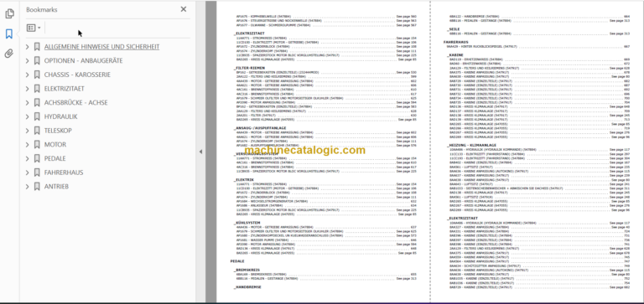Screen dimensions: 644x304
Task: Select the PEDALE bookmark in sidebar
Action: pos(55,158)
